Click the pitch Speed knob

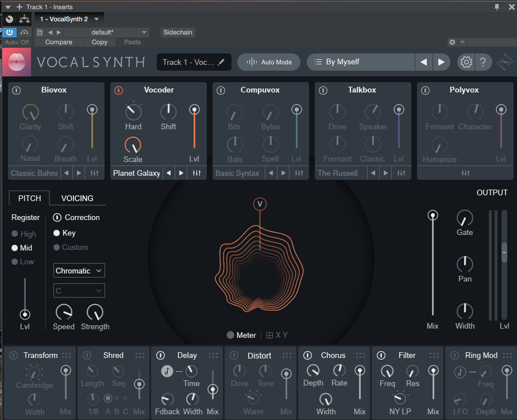coord(64,312)
